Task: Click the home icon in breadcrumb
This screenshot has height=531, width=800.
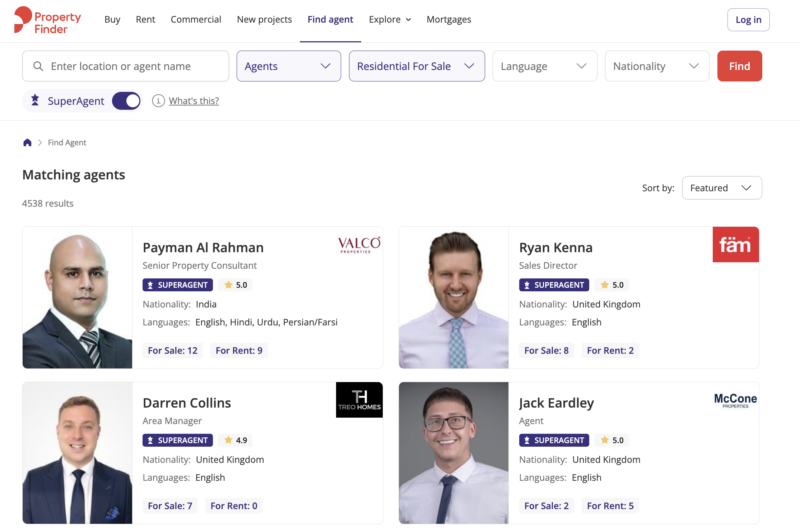Action: (27, 143)
